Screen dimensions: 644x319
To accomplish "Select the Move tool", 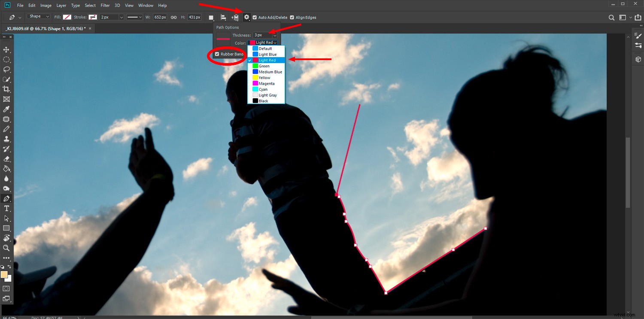I will (6, 49).
